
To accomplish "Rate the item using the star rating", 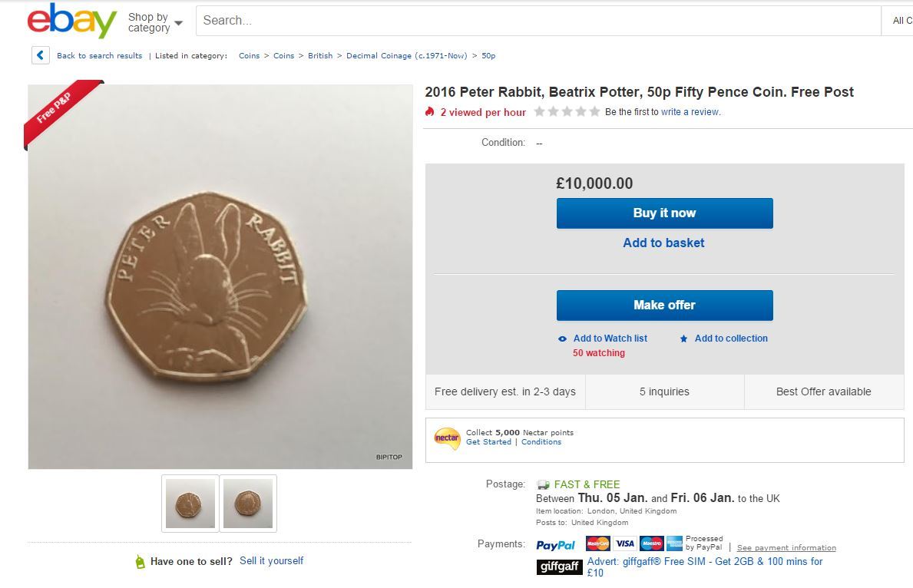I will pos(567,111).
